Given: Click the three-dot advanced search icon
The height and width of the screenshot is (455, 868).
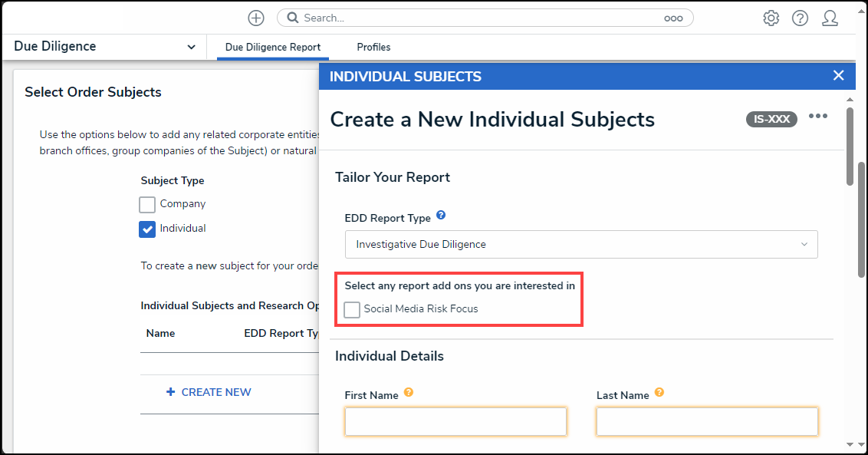Looking at the screenshot, I should (673, 18).
